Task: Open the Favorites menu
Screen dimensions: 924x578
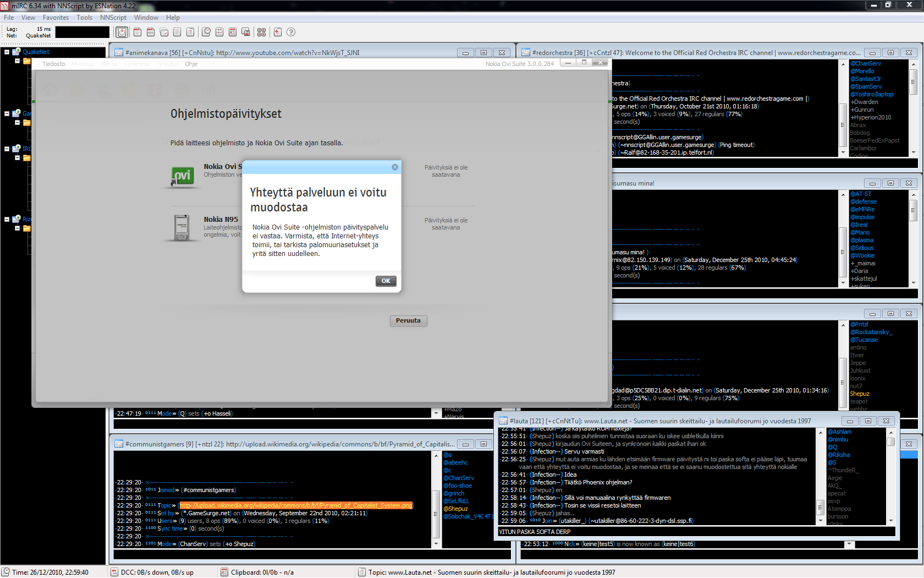Action: point(56,18)
